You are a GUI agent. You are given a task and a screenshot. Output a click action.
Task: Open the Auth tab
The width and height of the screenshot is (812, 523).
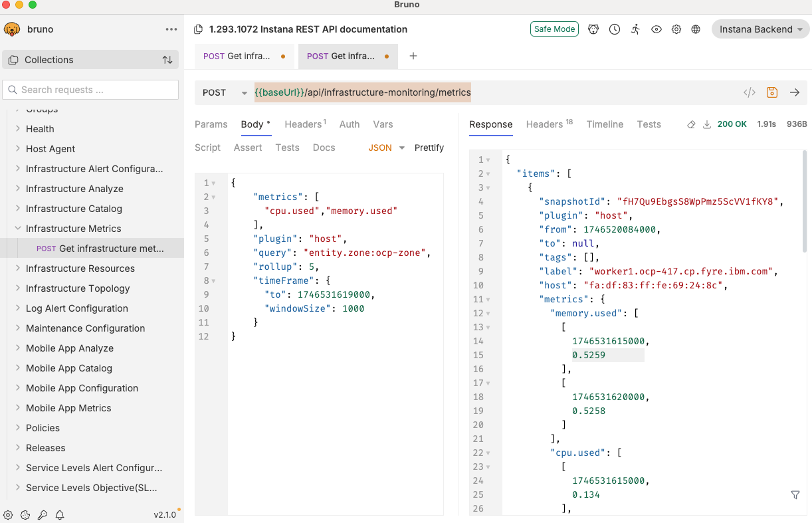pyautogui.click(x=350, y=124)
